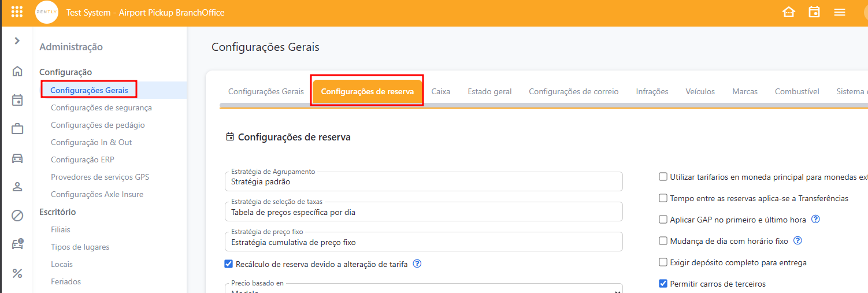Open Estratégia de Agrupamento dropdown
868x293 pixels.
pyautogui.click(x=423, y=181)
